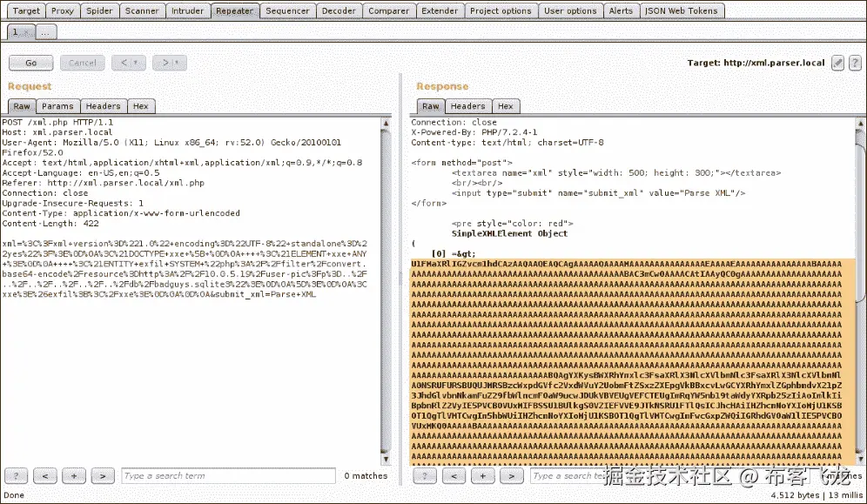Click the Connection: close response header
The width and height of the screenshot is (867, 504).
[454, 122]
